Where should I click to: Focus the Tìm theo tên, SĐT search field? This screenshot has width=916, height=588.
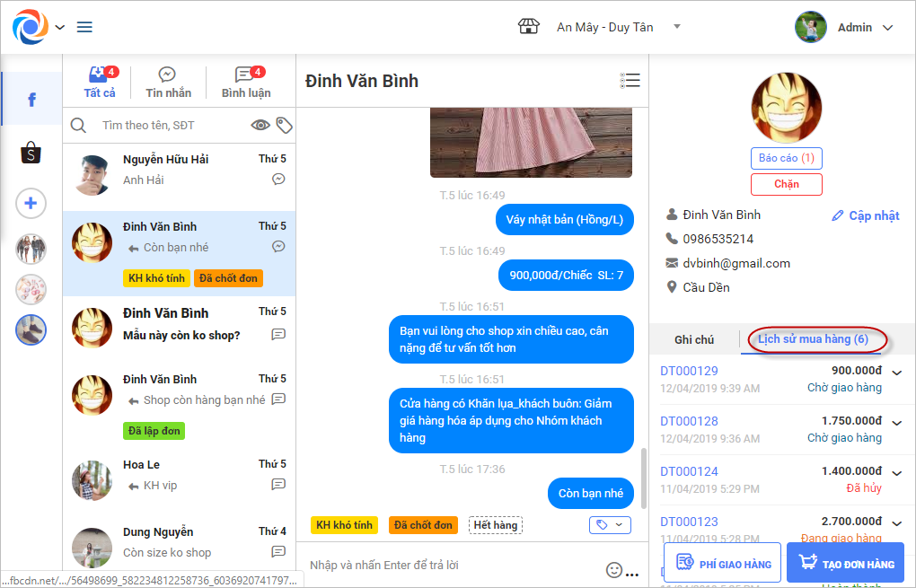pyautogui.click(x=170, y=125)
